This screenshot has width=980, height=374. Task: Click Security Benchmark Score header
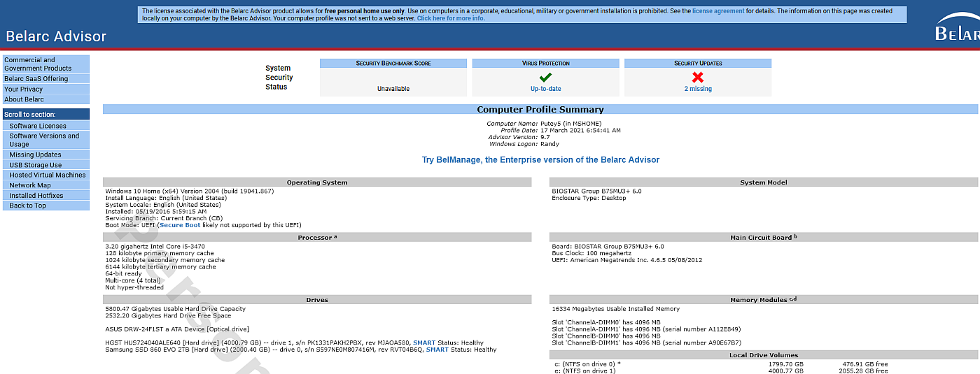(x=393, y=63)
